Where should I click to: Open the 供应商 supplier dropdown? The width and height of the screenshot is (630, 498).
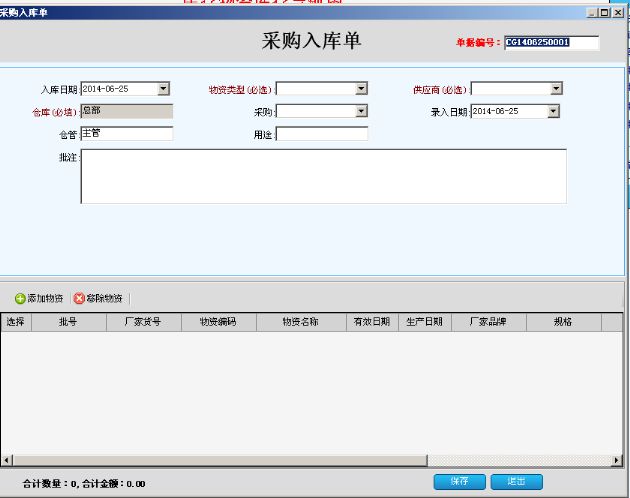(x=556, y=89)
